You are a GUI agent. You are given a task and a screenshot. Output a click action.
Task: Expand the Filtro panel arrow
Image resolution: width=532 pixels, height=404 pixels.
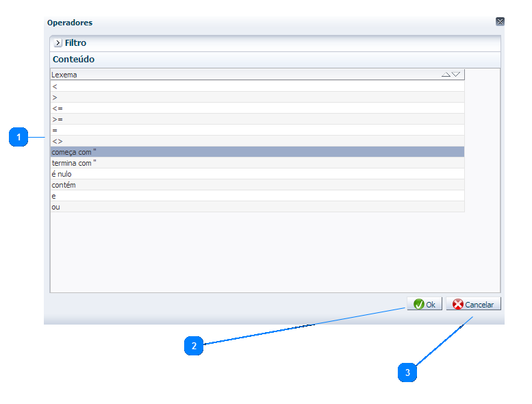tap(58, 43)
